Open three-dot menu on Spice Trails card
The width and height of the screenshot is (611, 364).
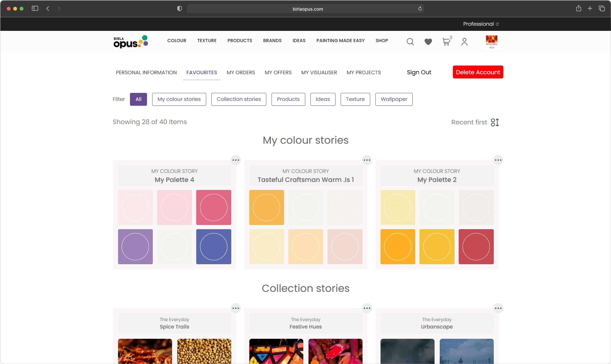(235, 308)
